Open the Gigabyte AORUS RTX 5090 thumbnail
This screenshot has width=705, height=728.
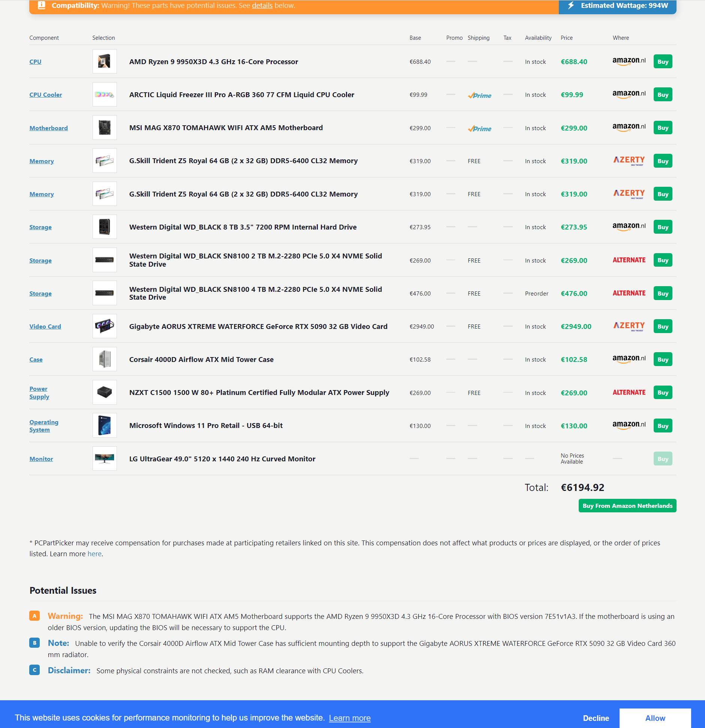coord(105,326)
